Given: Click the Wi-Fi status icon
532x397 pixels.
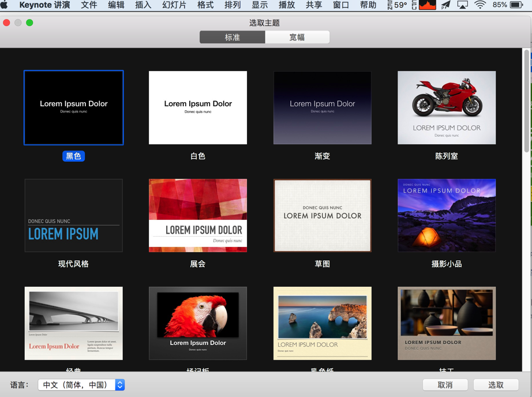Looking at the screenshot, I should pos(479,5).
